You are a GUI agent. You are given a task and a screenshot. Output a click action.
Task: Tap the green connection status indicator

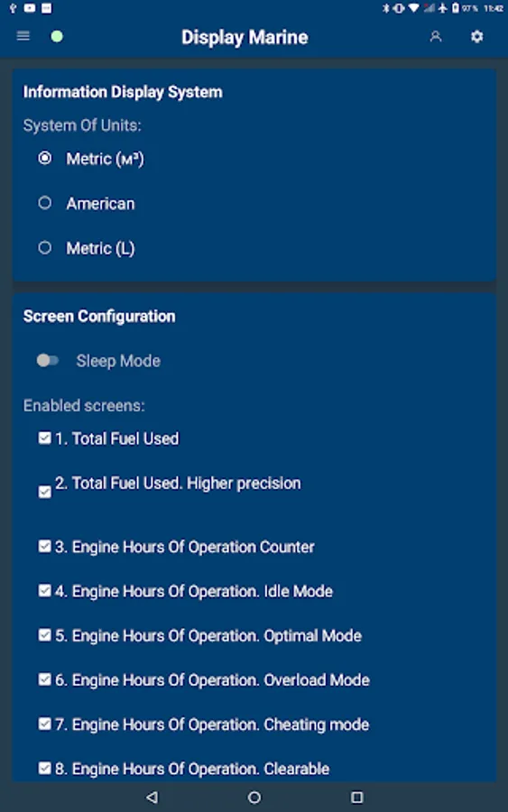(57, 36)
